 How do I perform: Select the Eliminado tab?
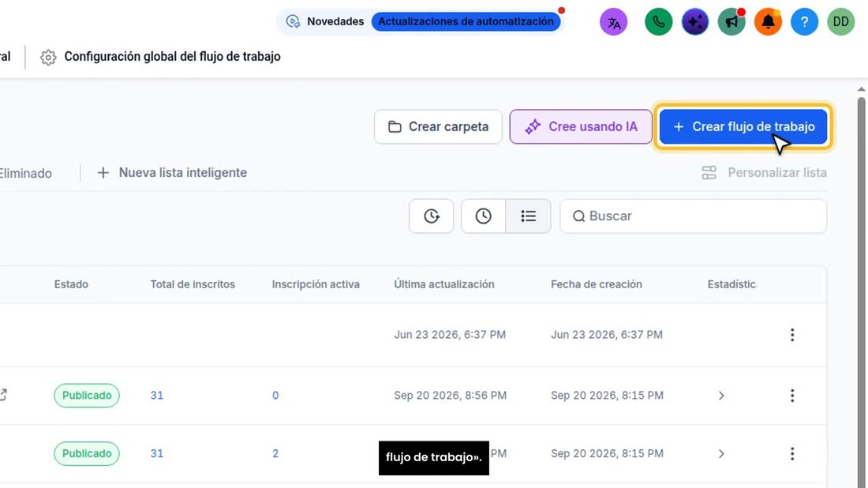tap(25, 174)
